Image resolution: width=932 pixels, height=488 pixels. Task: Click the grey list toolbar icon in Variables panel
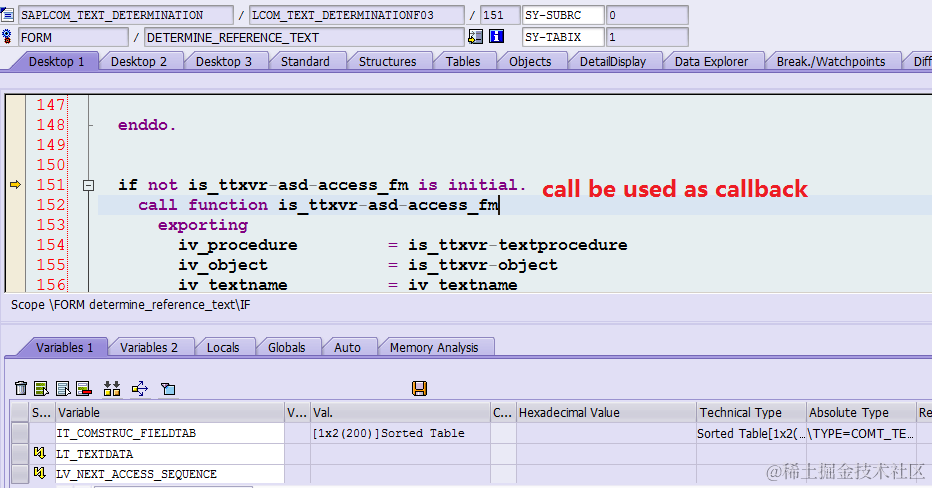pos(62,389)
